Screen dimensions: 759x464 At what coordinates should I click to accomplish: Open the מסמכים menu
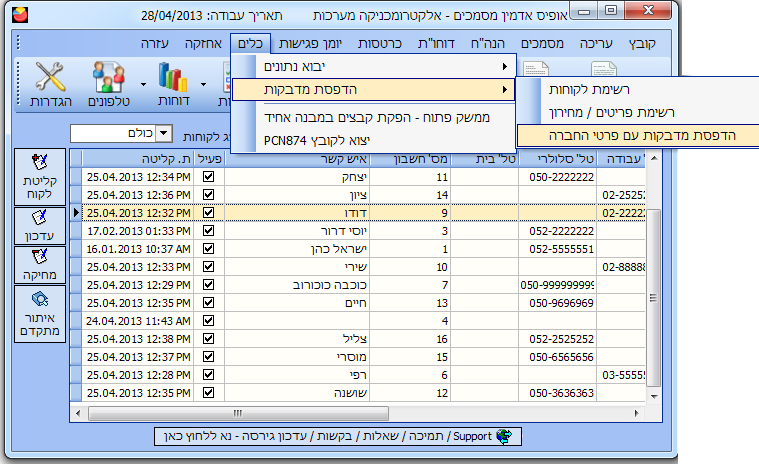[542, 44]
